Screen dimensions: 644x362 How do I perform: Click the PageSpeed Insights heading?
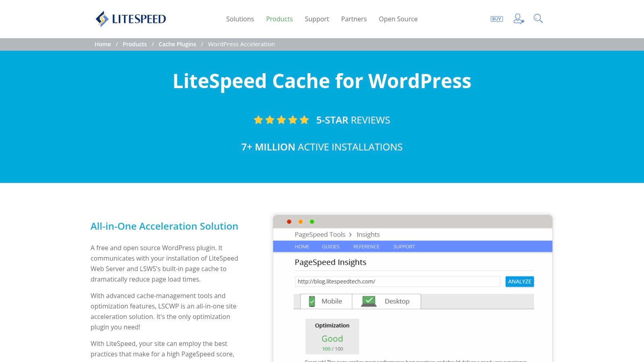[x=330, y=262]
